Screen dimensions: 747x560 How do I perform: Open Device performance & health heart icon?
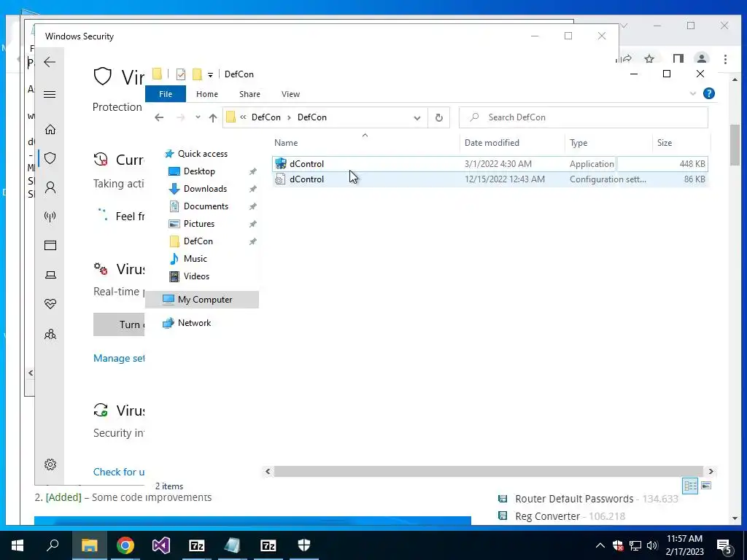50,304
